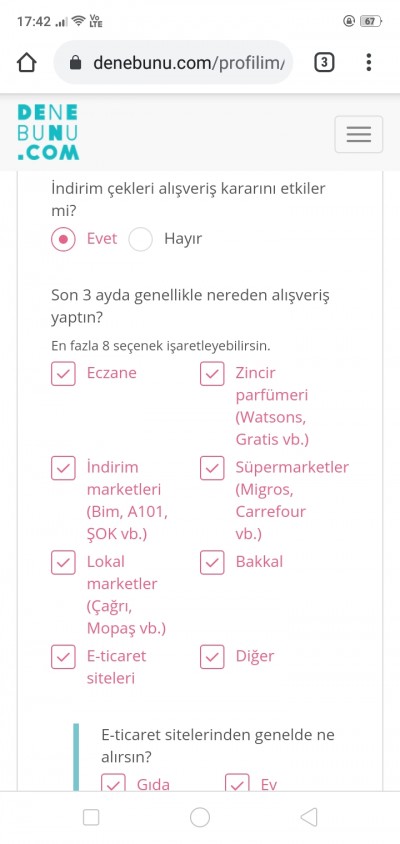
Task: Open the hamburger navigation menu
Action: click(359, 134)
